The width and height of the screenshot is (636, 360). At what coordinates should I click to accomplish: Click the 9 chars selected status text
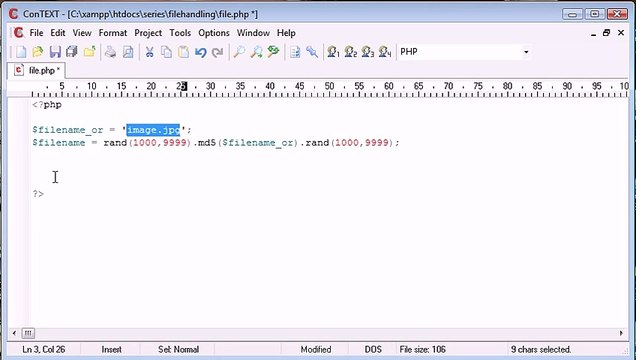coord(541,349)
